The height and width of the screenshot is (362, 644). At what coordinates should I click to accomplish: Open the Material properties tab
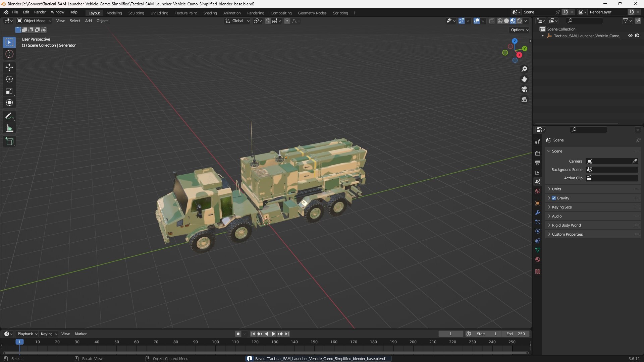coord(538,259)
